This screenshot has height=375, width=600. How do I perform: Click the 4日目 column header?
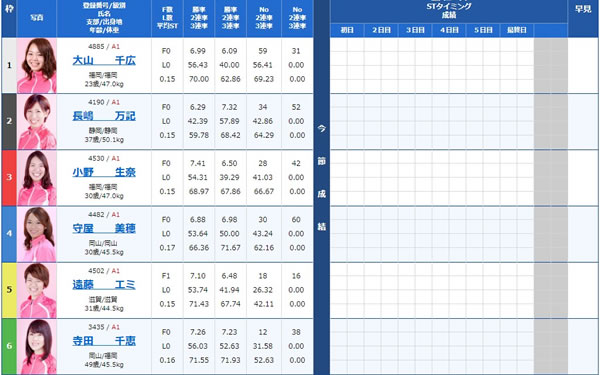[449, 30]
